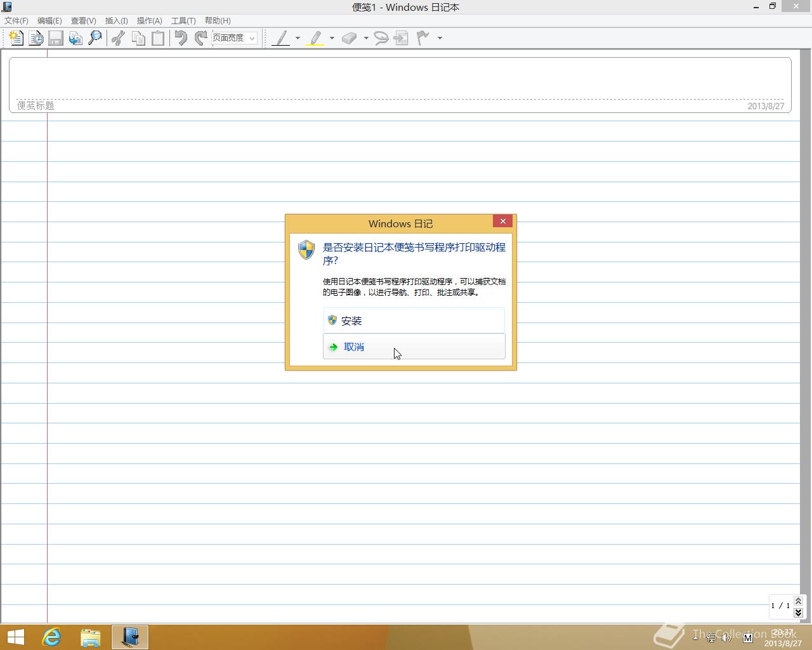
Task: Open the 插入(I) menu
Action: coord(116,21)
